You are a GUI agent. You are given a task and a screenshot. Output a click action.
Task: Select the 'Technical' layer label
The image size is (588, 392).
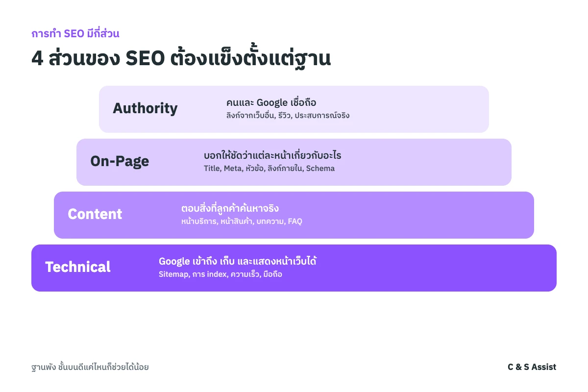78,267
